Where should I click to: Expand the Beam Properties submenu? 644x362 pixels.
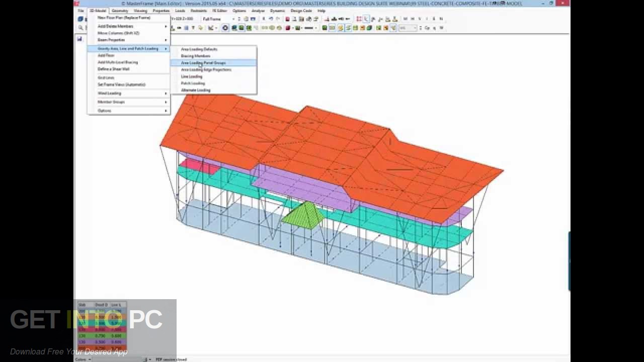tap(128, 40)
